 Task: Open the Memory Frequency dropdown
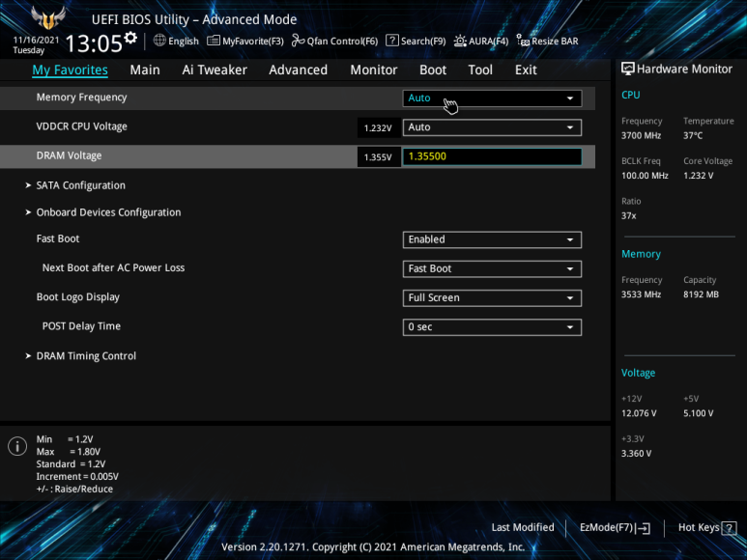point(492,98)
